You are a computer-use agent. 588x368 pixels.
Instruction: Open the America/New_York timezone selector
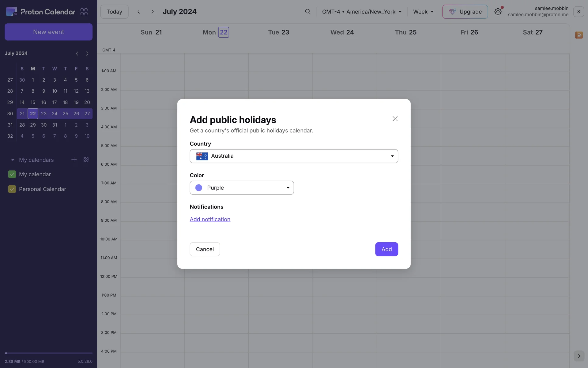tap(361, 12)
